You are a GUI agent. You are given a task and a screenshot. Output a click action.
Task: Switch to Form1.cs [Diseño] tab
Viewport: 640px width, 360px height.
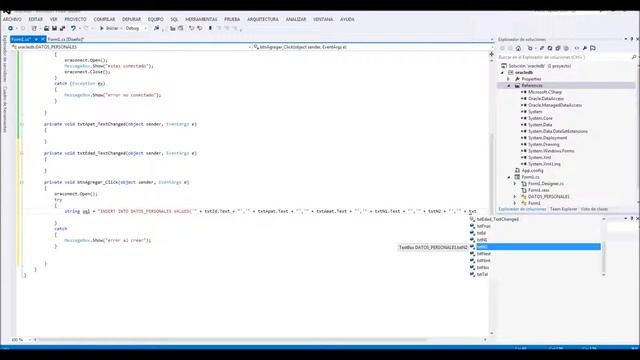tap(66, 39)
